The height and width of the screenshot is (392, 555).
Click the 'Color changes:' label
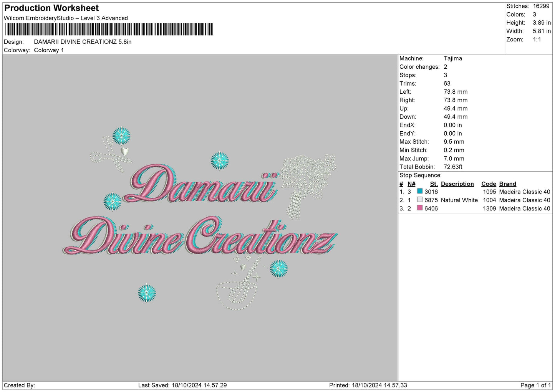coord(419,67)
